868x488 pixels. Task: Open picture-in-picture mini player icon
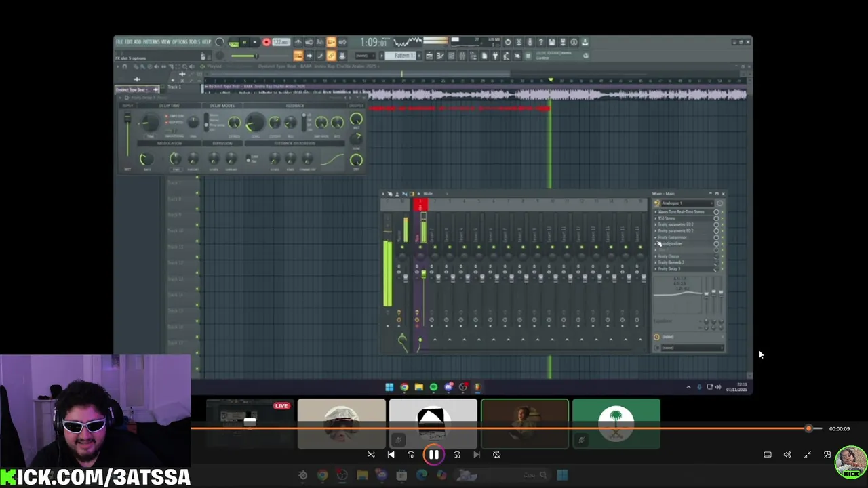[x=827, y=455]
